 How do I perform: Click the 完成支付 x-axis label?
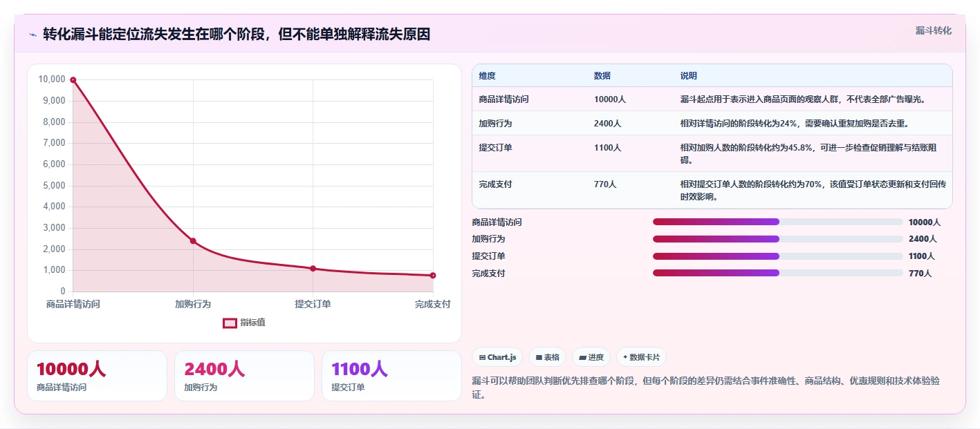(433, 304)
